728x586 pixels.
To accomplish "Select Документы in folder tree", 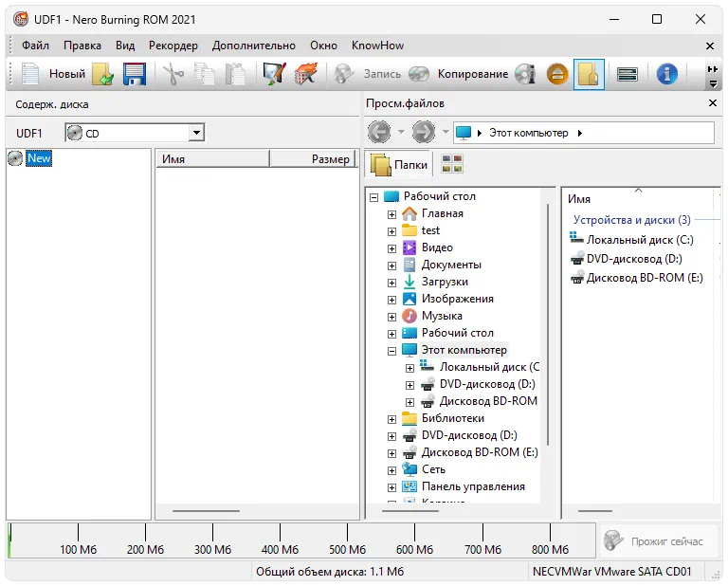I will click(x=451, y=265).
